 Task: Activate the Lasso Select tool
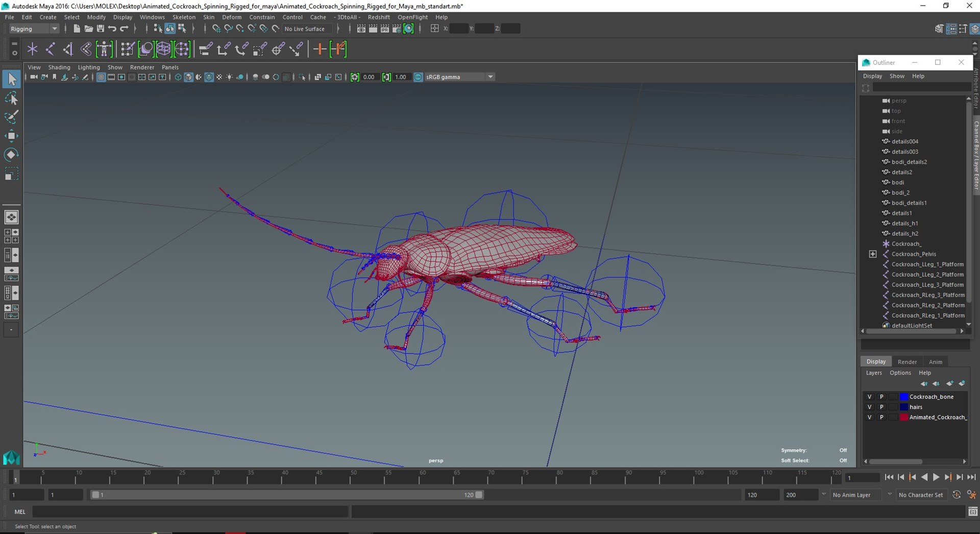11,98
